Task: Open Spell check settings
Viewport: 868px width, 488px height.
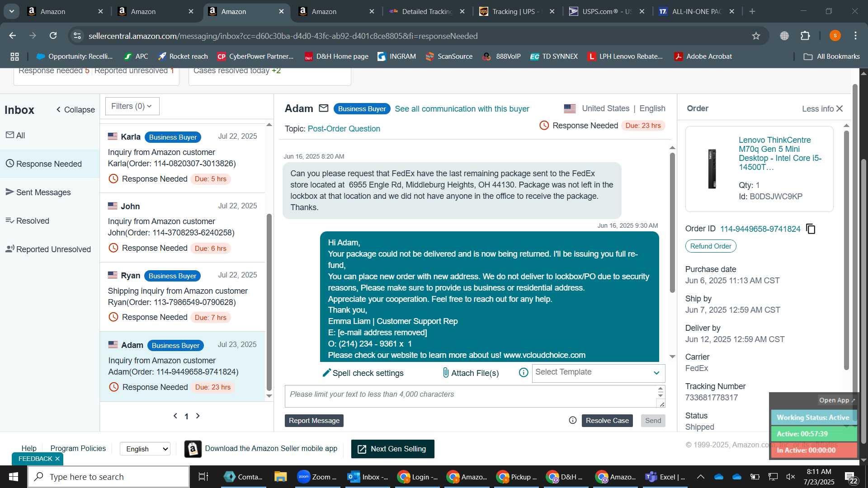Action: click(x=363, y=373)
